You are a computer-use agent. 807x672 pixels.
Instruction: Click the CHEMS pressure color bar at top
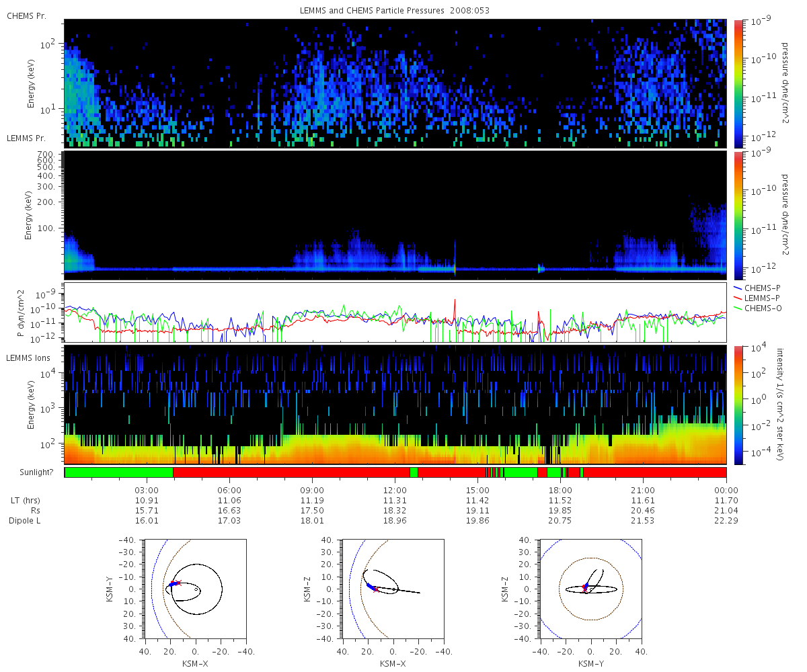pos(738,83)
